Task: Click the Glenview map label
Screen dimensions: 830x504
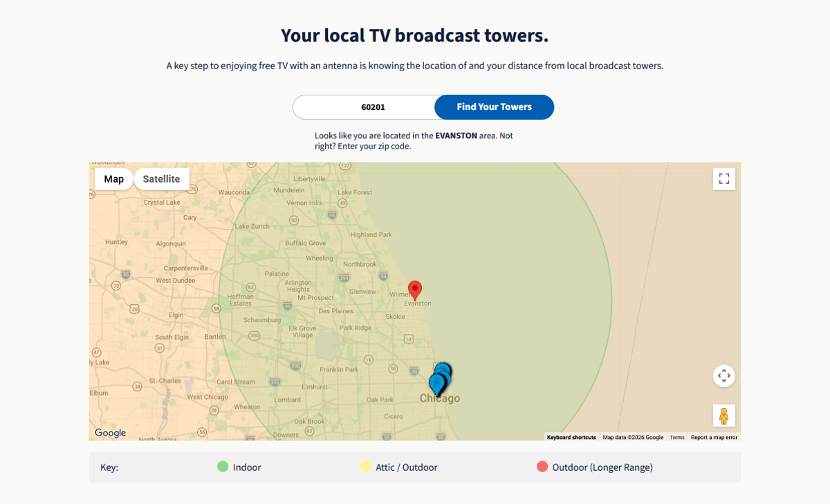Action: click(363, 291)
